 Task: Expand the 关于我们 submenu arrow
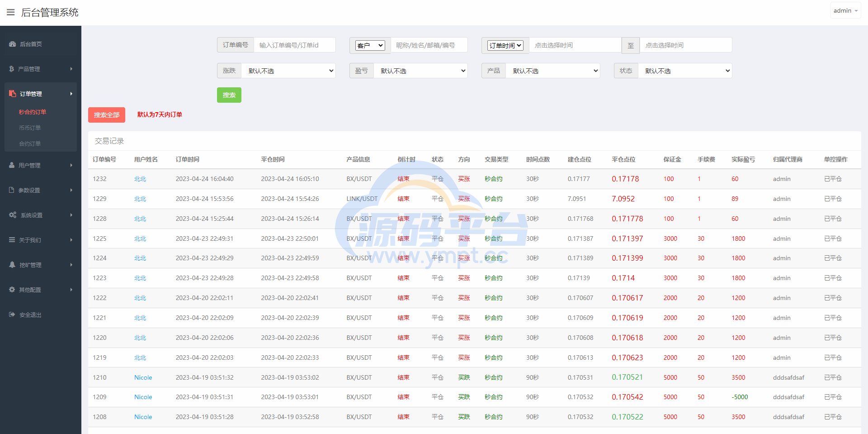tap(71, 240)
